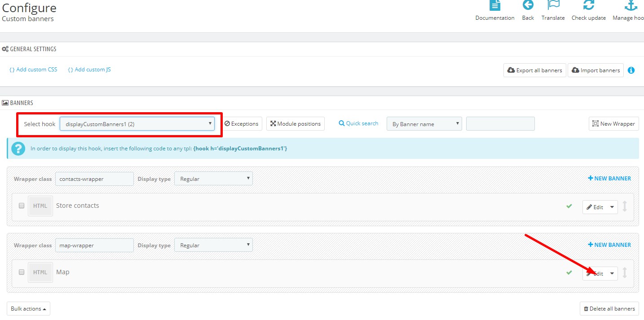Toggle green active status of Store contacts
The width and height of the screenshot is (644, 320).
(x=569, y=206)
